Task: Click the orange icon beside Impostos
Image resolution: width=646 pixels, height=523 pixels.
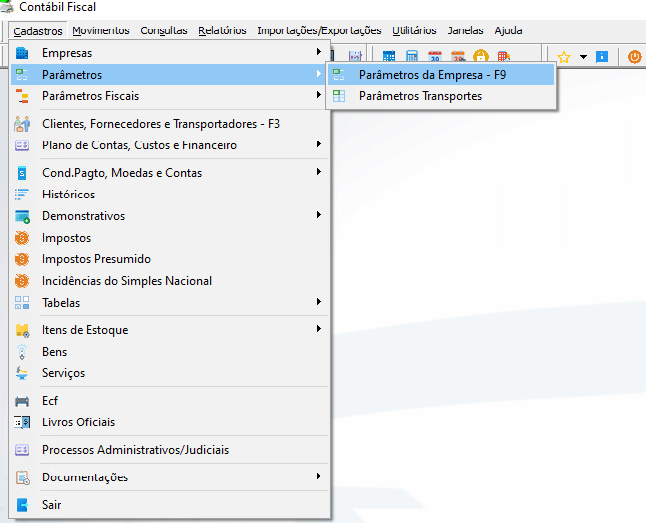Action: (x=22, y=238)
